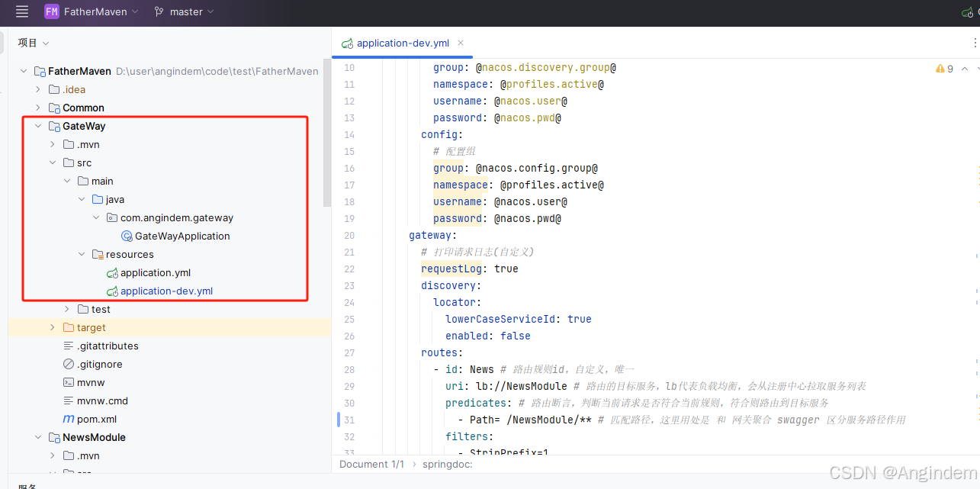Click the springdoc breadcrumb item
Screen dimensions: 980x489
448,464
